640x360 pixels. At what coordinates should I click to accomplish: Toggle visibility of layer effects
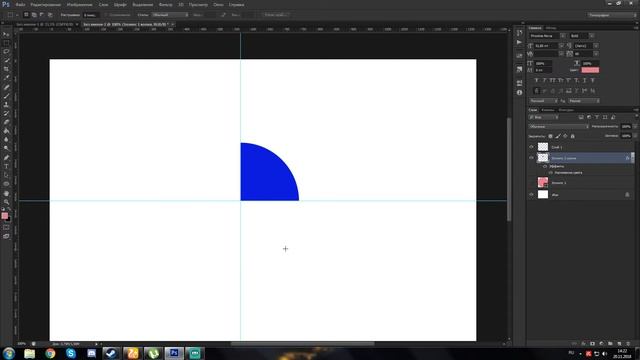[x=544, y=167]
